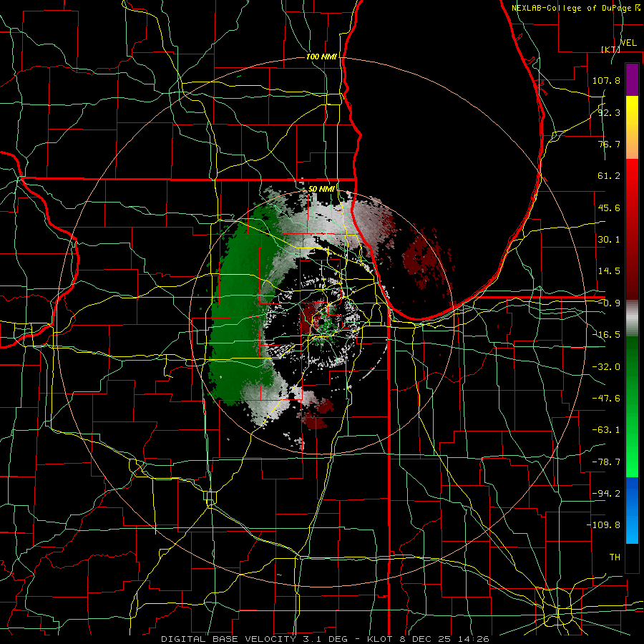
Task: Select the -32.0 scale value
Action: click(606, 367)
